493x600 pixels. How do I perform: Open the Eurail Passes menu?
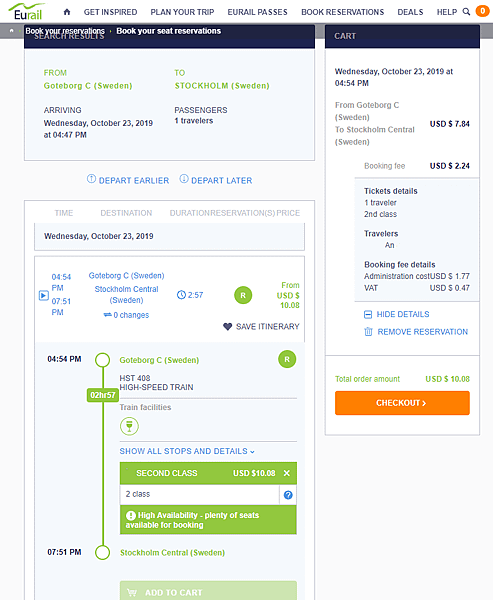click(x=258, y=12)
